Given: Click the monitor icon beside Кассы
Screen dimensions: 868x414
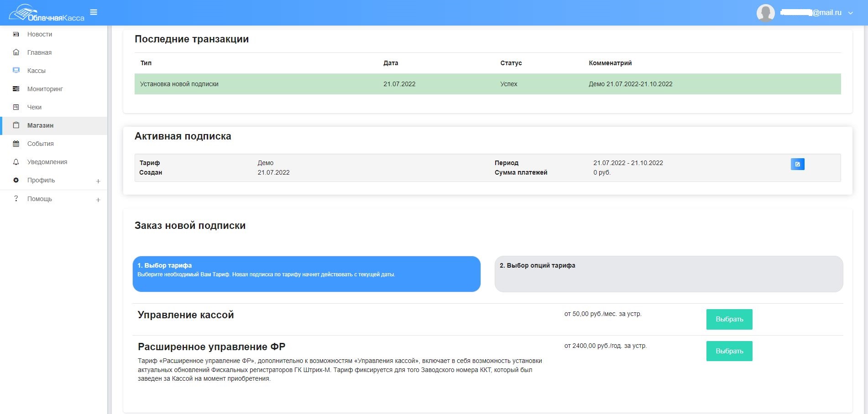Looking at the screenshot, I should [x=16, y=71].
